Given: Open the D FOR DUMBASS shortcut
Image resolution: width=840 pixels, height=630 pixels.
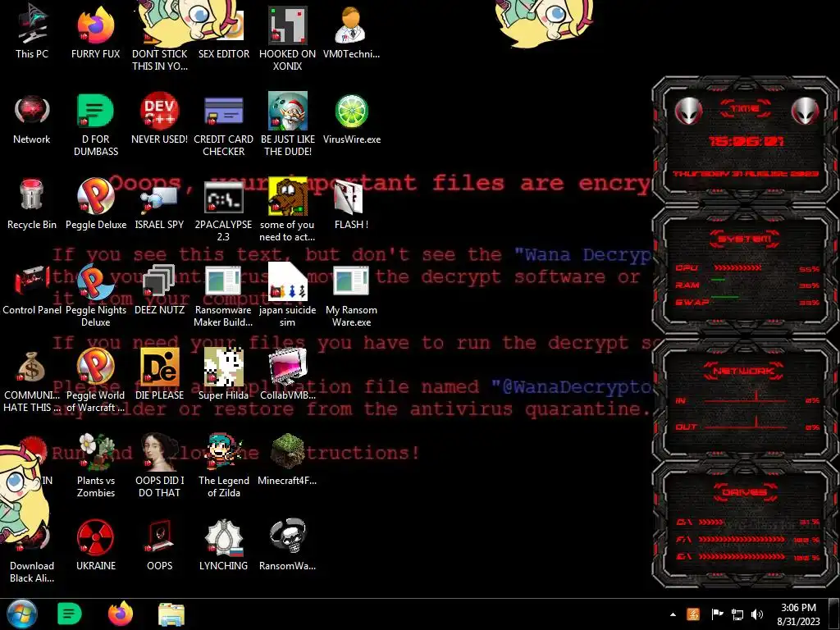Looking at the screenshot, I should [x=95, y=125].
